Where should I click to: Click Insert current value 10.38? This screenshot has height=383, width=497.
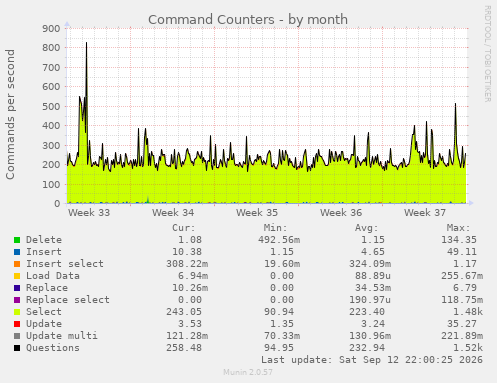point(187,252)
